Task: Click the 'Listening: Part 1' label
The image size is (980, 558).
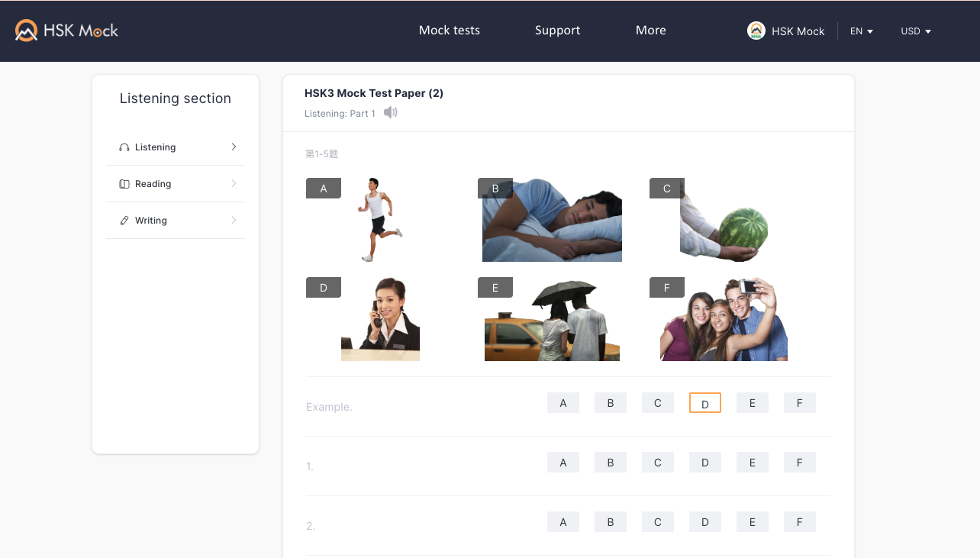Action: tap(340, 114)
